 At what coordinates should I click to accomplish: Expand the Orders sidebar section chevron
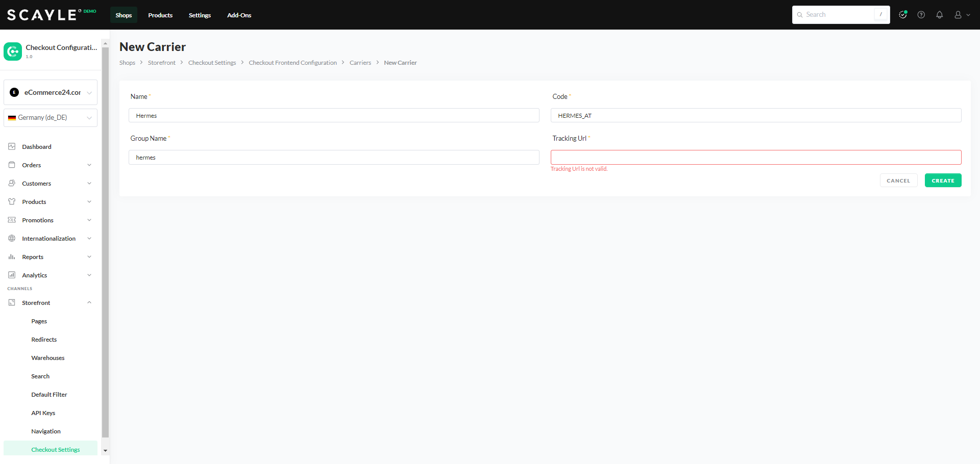(x=89, y=165)
